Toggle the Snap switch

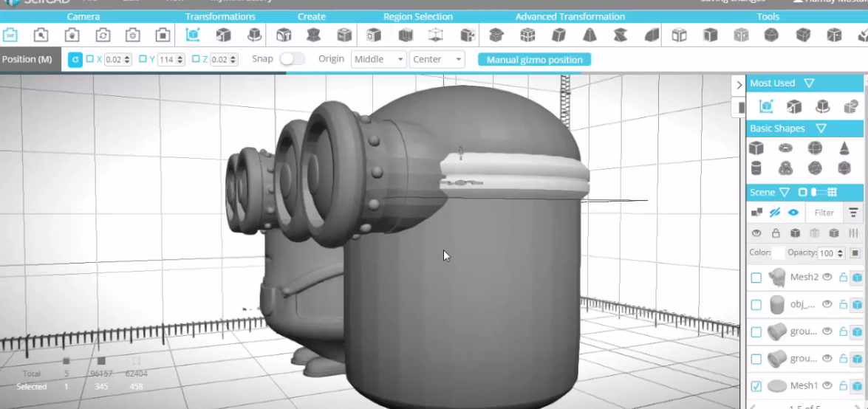(293, 58)
